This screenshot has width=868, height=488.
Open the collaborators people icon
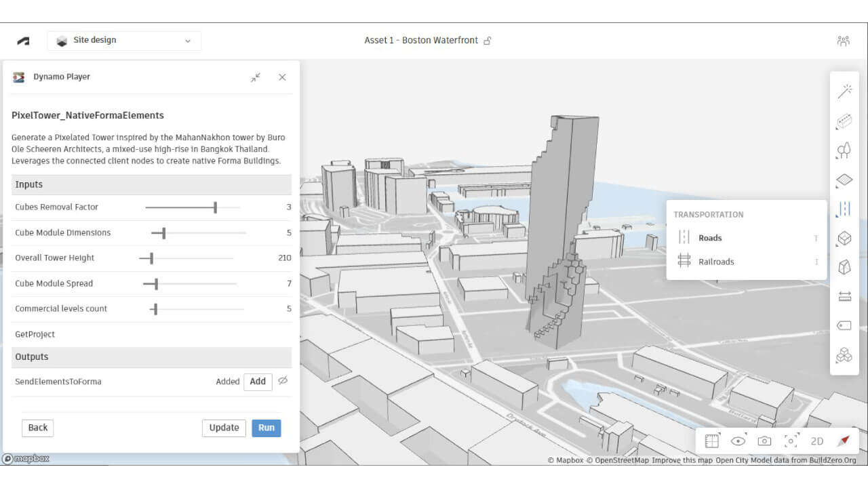coord(843,41)
